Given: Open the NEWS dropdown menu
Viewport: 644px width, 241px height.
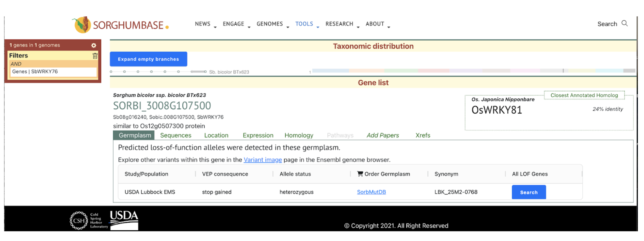Looking at the screenshot, I should coord(205,24).
